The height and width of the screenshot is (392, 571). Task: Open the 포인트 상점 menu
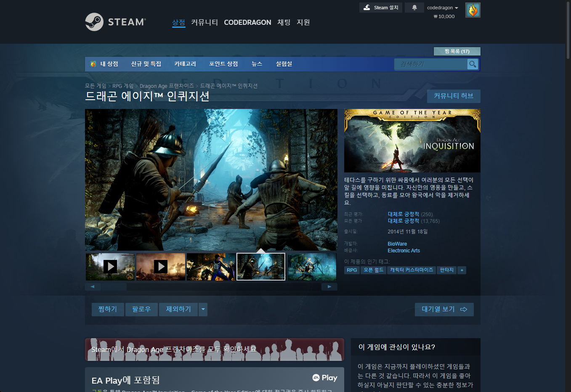point(223,64)
